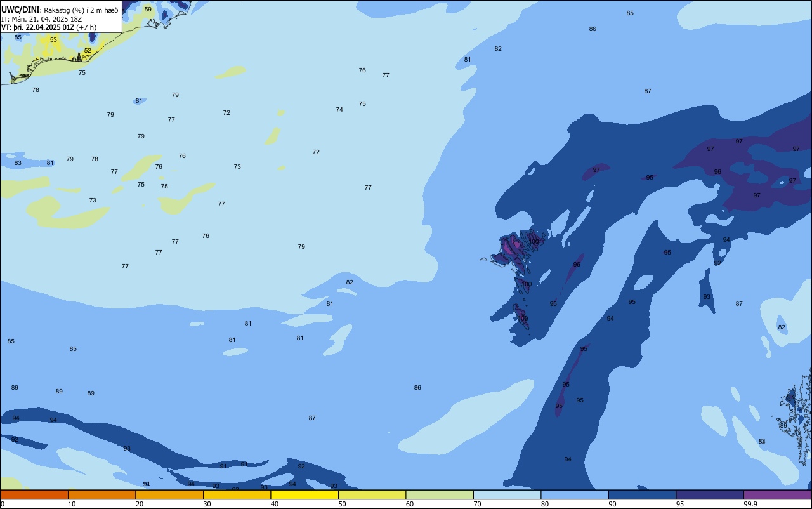
Task: Pick the 20–30 amber legend swatch
Action: click(x=169, y=494)
